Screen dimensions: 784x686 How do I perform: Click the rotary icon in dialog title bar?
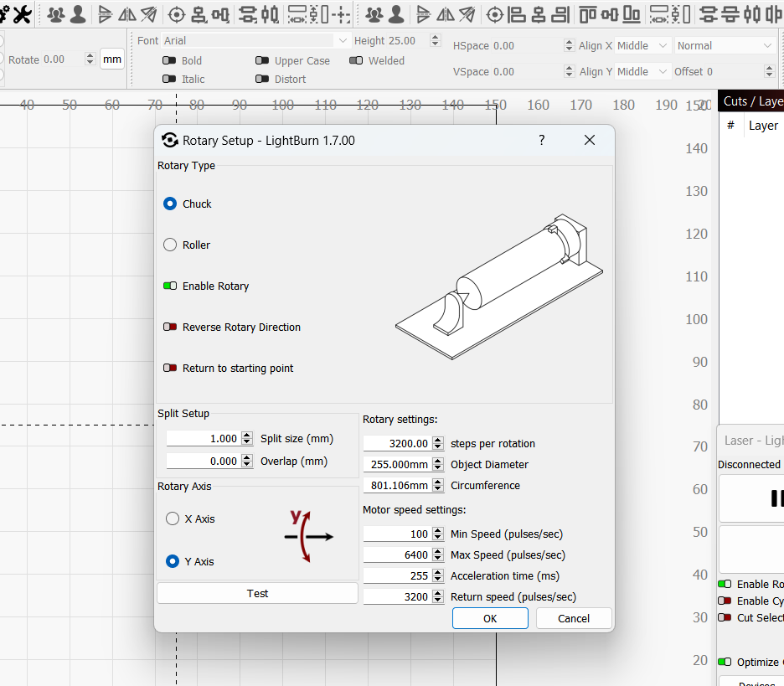[170, 140]
